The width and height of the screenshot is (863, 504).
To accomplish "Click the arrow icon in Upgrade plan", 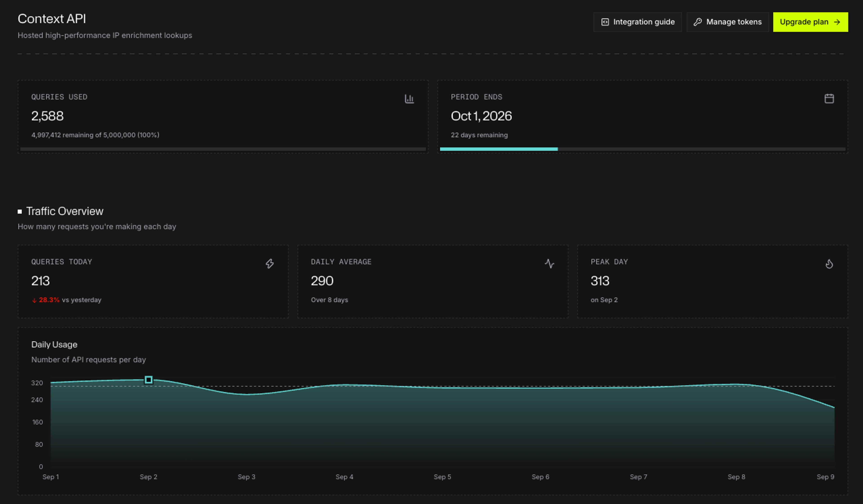I will click(837, 22).
